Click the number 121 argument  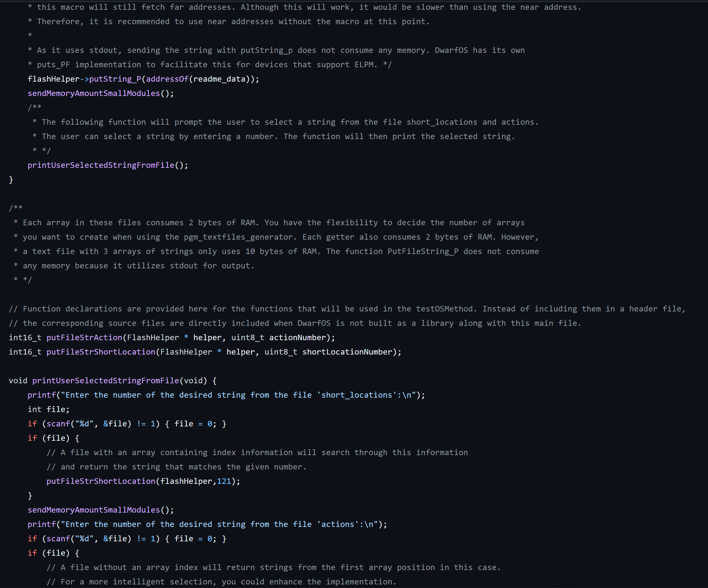coord(224,481)
